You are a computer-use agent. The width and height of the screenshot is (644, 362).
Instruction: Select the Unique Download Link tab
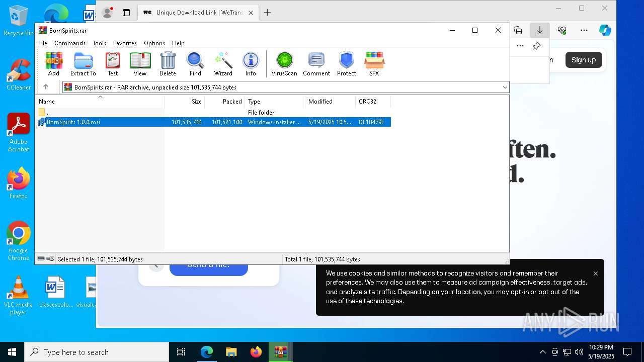click(x=198, y=13)
